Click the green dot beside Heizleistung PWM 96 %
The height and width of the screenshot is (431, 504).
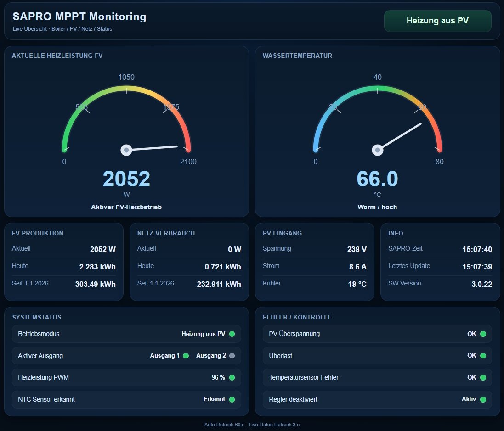coord(232,378)
